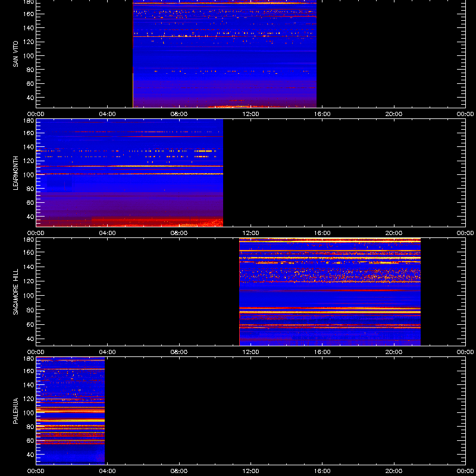
Task: Click the 04:00 time label under Sagamore Hill panel
Action: 108,352
